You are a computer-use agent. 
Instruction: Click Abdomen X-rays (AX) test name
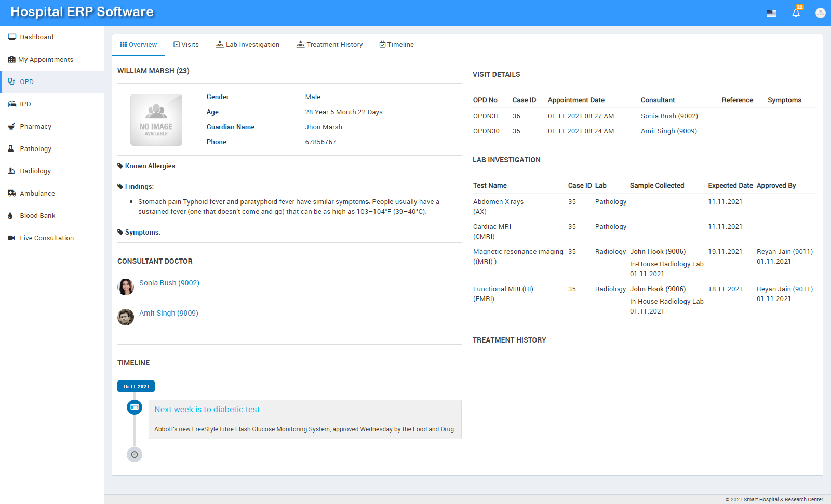[x=499, y=207]
